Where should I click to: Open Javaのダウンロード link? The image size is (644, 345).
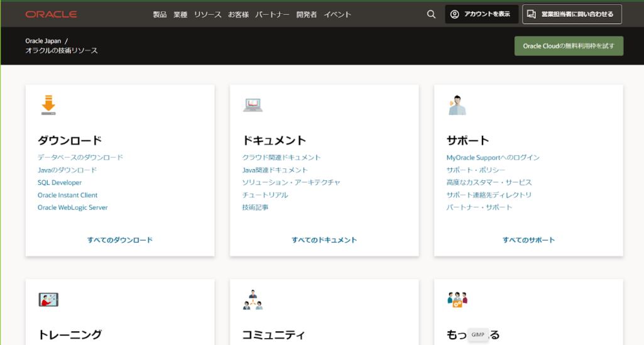point(67,170)
